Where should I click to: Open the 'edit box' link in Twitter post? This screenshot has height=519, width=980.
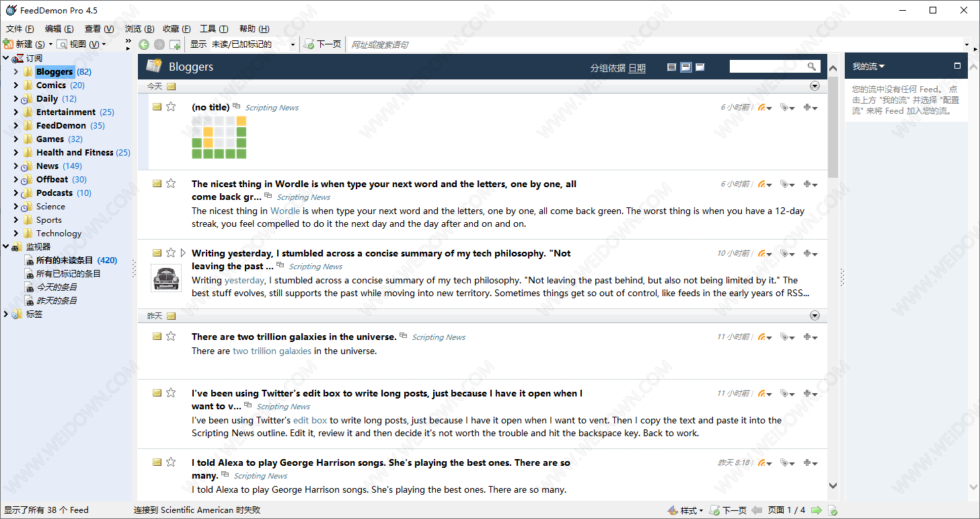tap(310, 420)
